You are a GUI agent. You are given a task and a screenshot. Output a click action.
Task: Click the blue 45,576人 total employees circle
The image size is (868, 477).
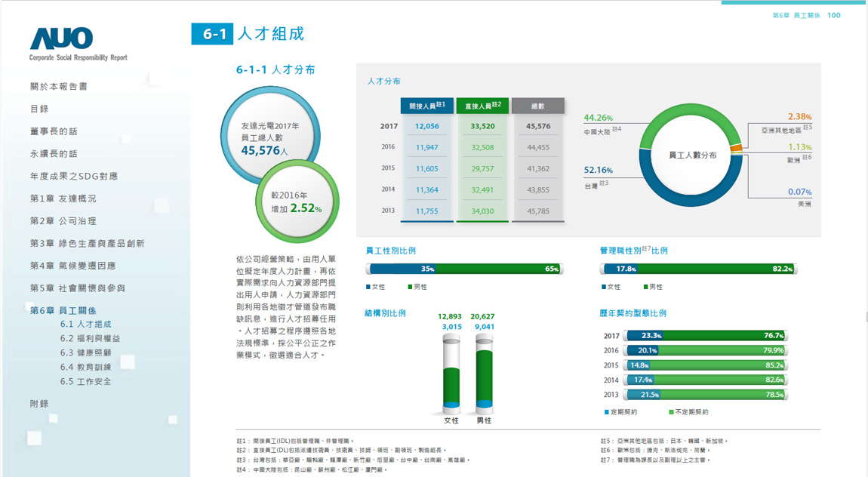(x=269, y=136)
